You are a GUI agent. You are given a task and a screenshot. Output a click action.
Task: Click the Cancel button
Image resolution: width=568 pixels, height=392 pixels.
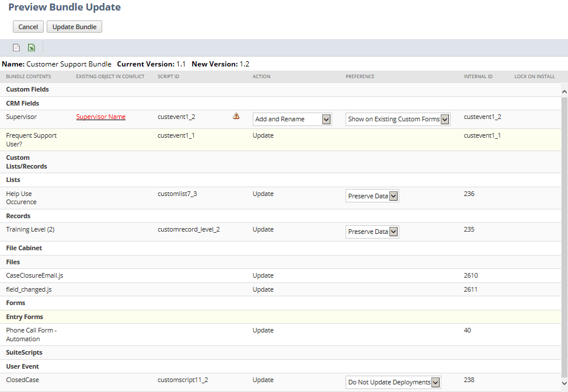click(x=28, y=27)
